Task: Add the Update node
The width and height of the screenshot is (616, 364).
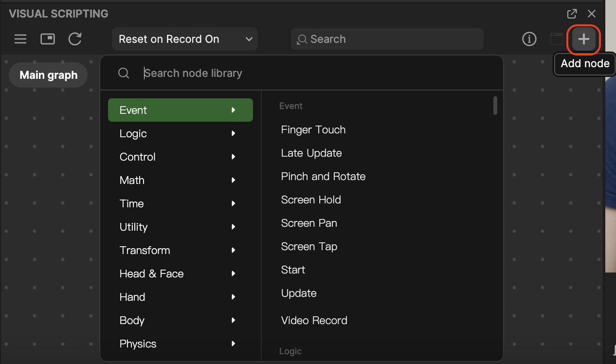Action: click(299, 293)
